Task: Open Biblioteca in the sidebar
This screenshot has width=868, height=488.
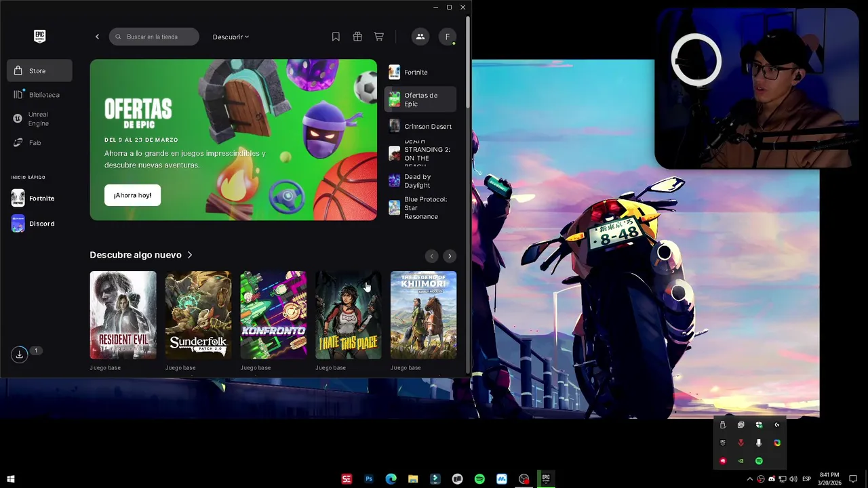Action: point(39,95)
